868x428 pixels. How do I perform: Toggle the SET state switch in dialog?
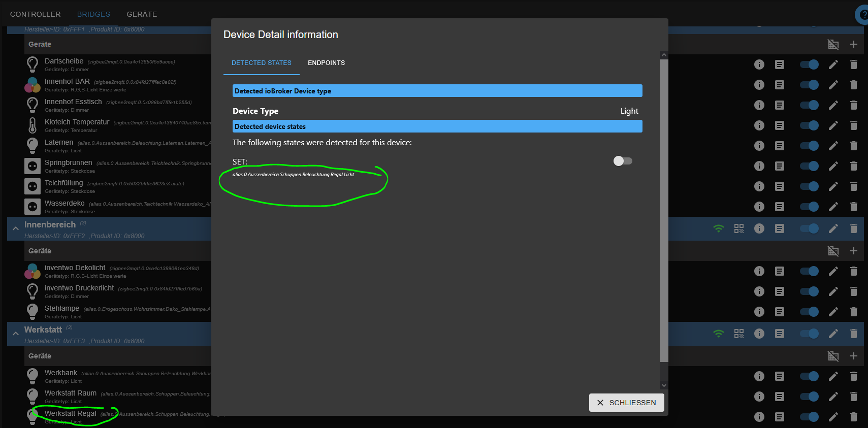click(x=623, y=161)
